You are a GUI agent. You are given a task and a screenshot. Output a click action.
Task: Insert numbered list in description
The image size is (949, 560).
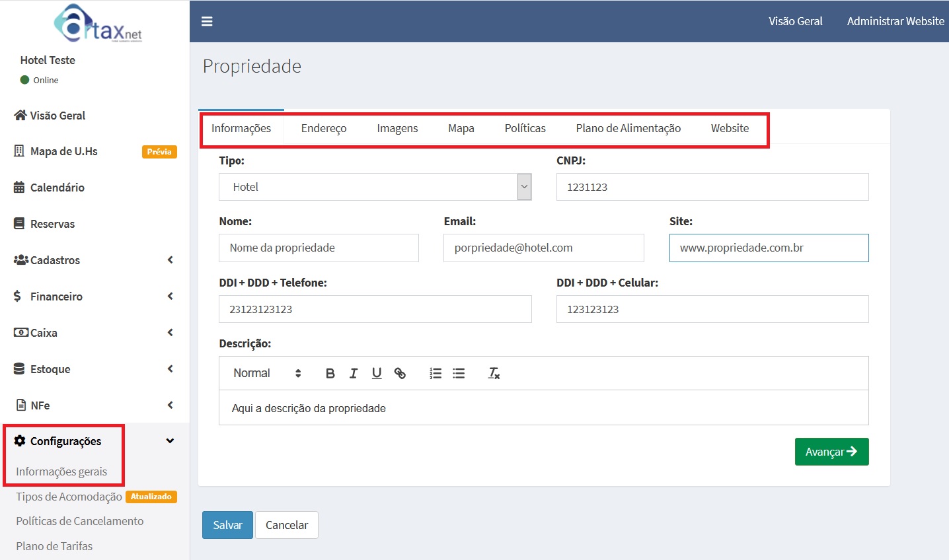click(436, 374)
